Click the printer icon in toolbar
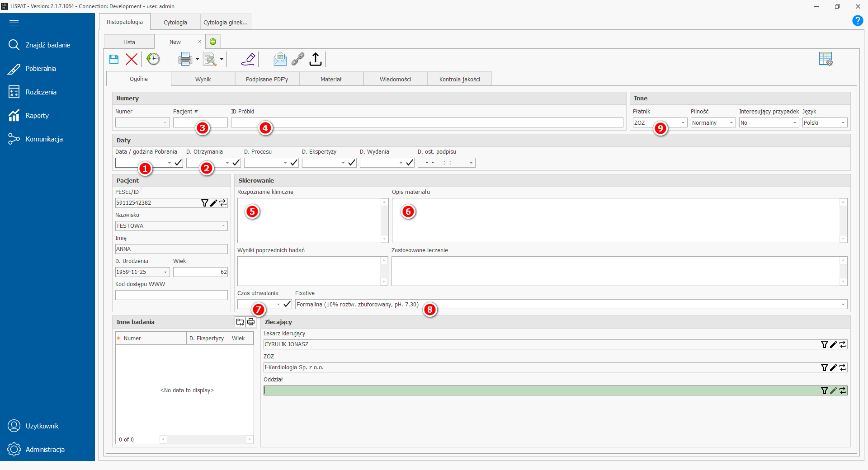Screen dimensions: 868x470 coord(185,59)
